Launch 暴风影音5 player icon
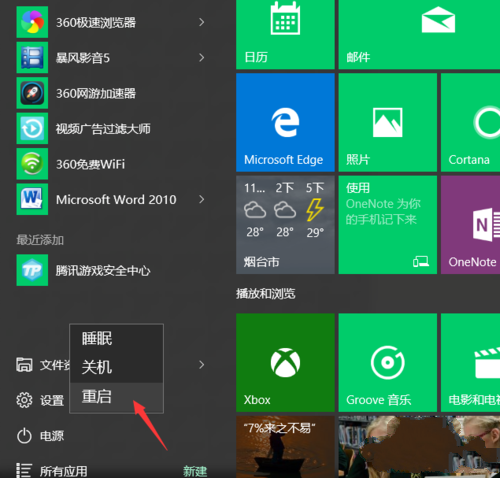 32,57
